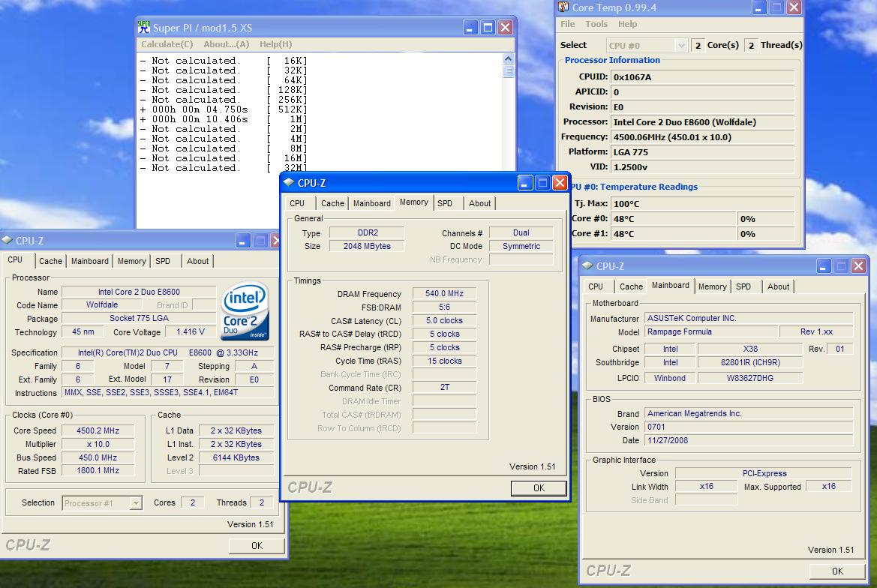This screenshot has width=877, height=588.
Task: Click the Core #0 temperature 48°C
Action: 674,219
